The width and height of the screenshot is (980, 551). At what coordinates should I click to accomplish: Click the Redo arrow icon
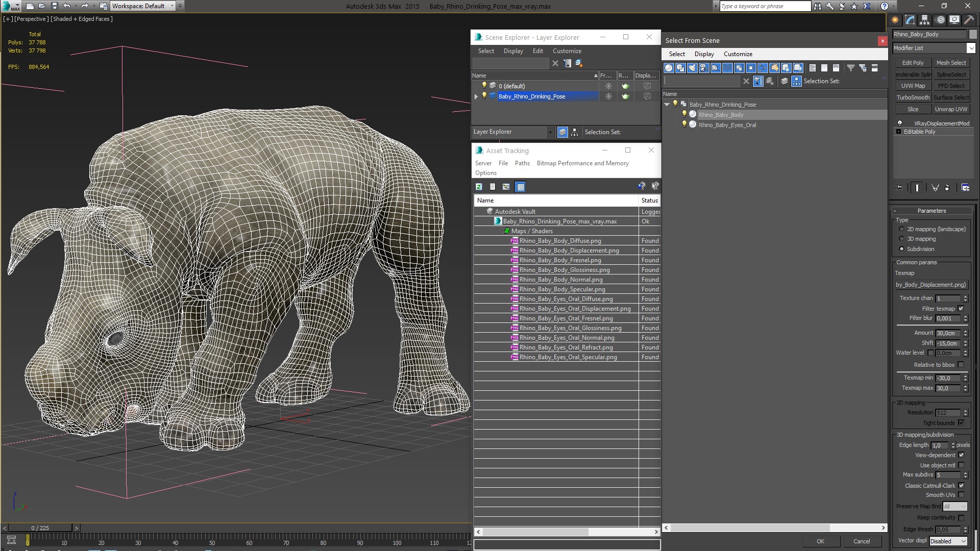point(85,6)
